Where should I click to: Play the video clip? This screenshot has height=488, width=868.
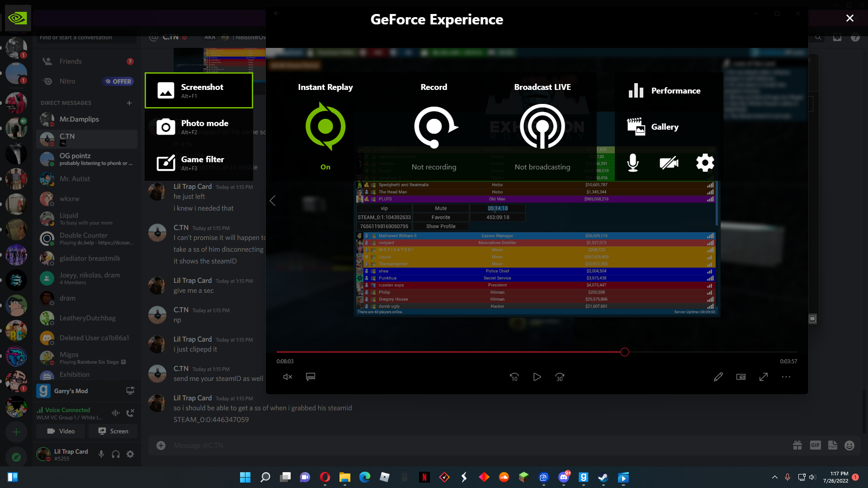click(x=537, y=377)
